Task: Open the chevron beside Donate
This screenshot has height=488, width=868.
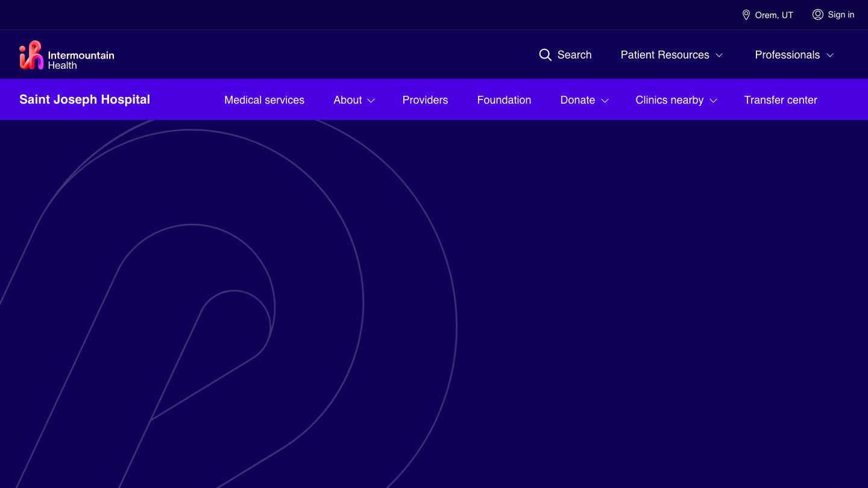Action: click(x=605, y=101)
